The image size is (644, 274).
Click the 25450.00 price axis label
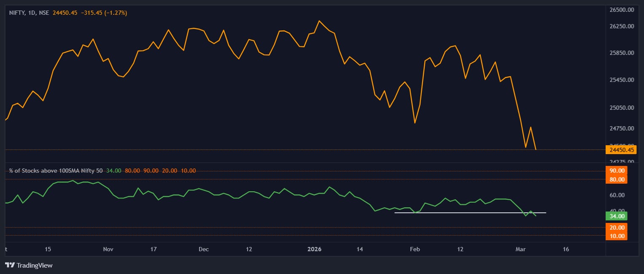pyautogui.click(x=622, y=80)
